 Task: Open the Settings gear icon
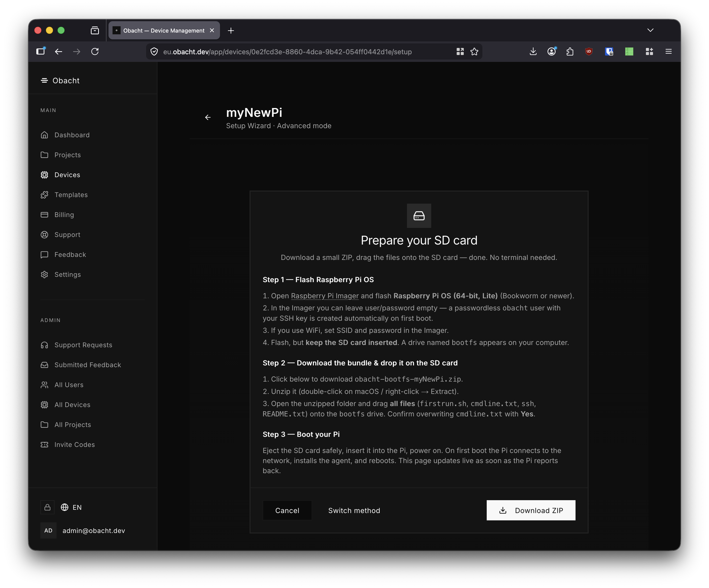tap(44, 275)
